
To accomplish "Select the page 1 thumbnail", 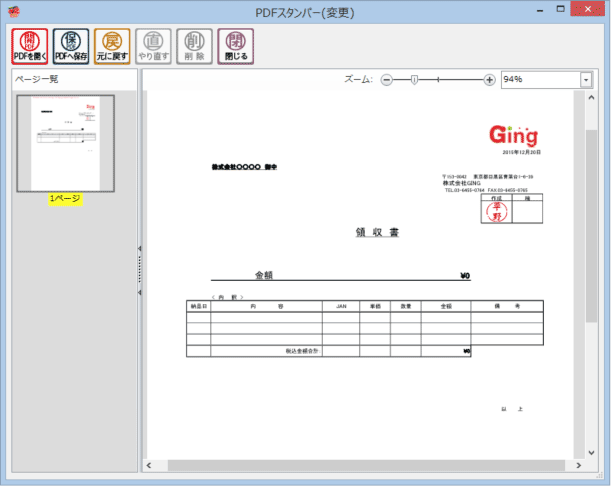I will (65, 143).
